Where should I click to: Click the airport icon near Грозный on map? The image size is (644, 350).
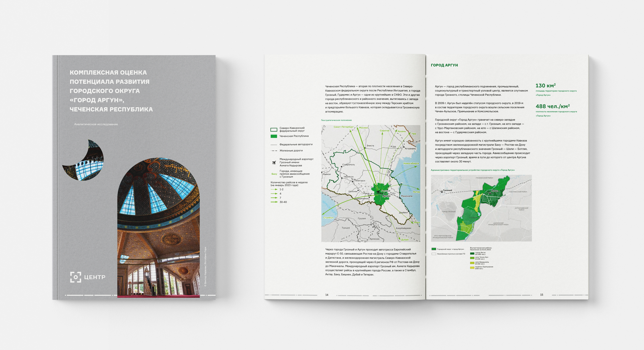pos(378,192)
